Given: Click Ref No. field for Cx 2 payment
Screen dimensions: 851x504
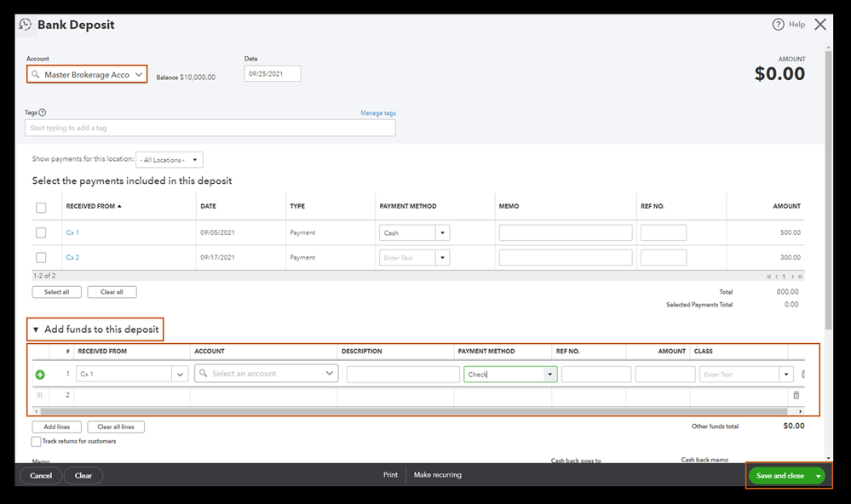Looking at the screenshot, I should coord(664,258).
